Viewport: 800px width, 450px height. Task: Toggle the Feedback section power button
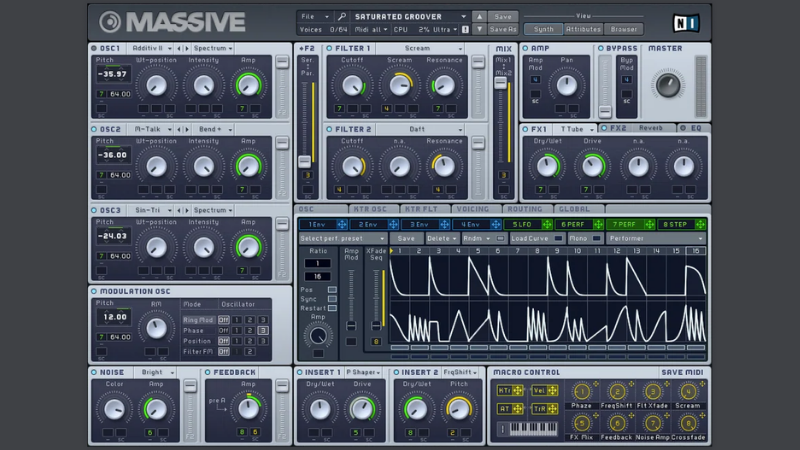(208, 372)
